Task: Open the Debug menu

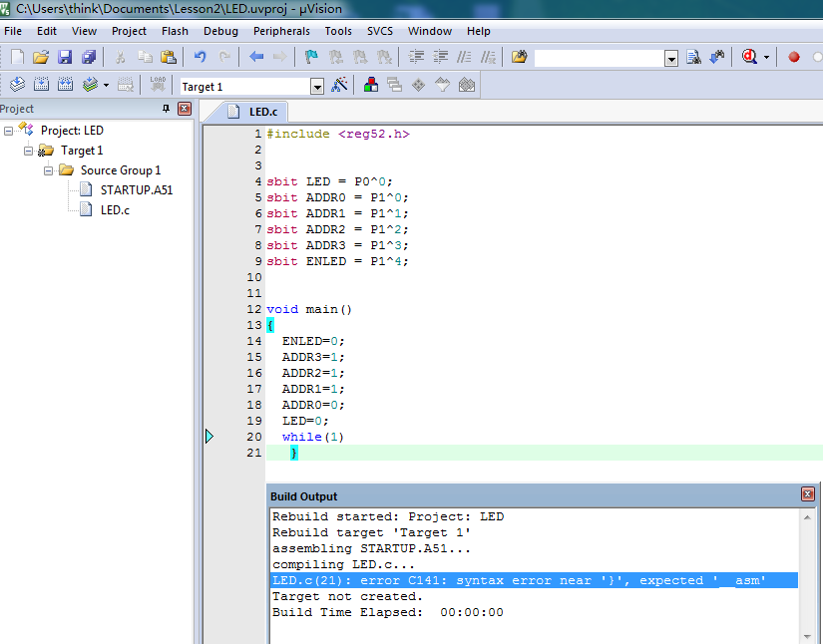Action: click(221, 31)
